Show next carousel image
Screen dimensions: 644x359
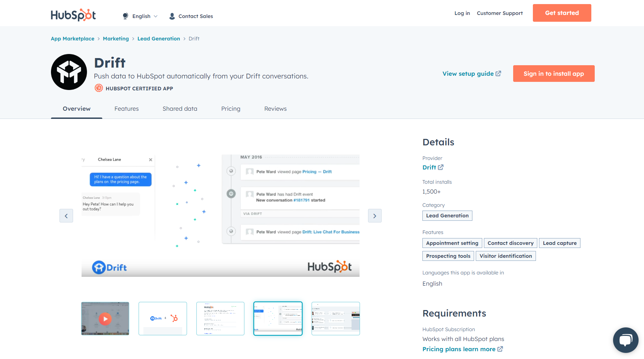coord(375,216)
